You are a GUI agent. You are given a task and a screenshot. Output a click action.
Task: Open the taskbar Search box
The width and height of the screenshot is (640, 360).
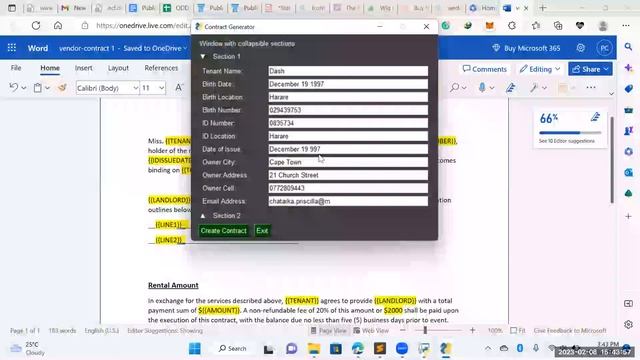click(x=232, y=348)
